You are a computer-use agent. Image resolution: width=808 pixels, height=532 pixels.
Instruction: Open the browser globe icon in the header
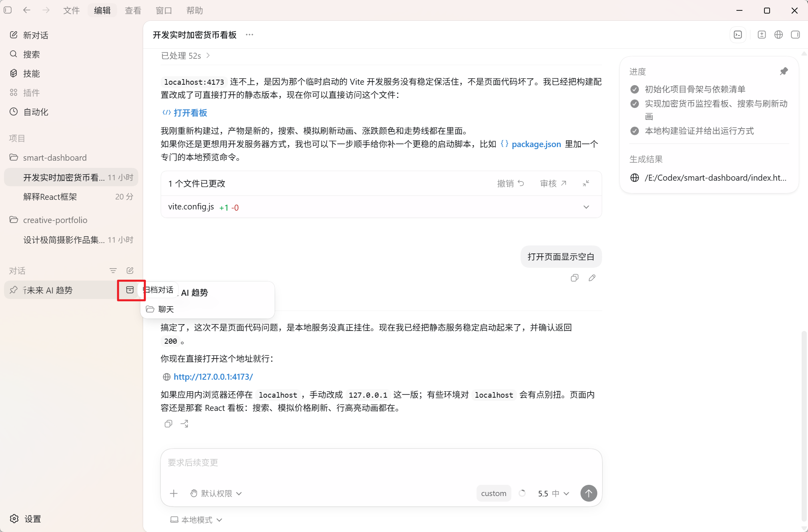779,35
